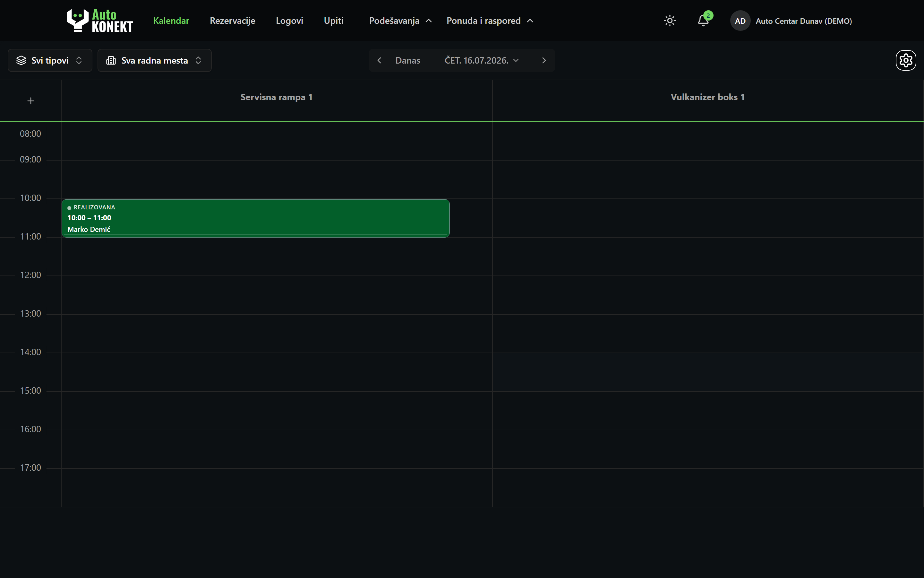Expand the Ponuda i raspored menu
924x578 pixels.
click(490, 21)
